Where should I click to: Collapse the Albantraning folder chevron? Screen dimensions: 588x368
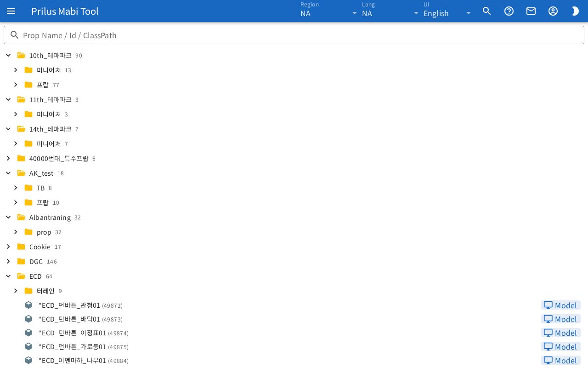8,217
